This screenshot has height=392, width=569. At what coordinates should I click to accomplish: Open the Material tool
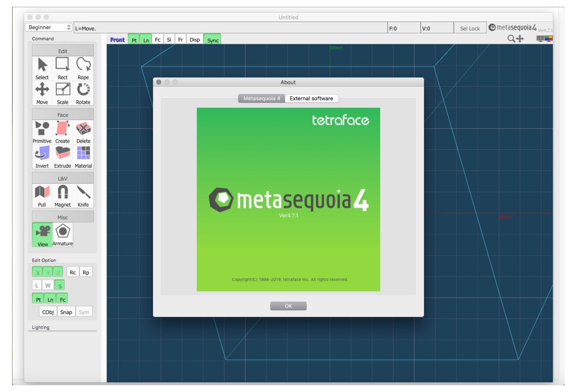83,157
